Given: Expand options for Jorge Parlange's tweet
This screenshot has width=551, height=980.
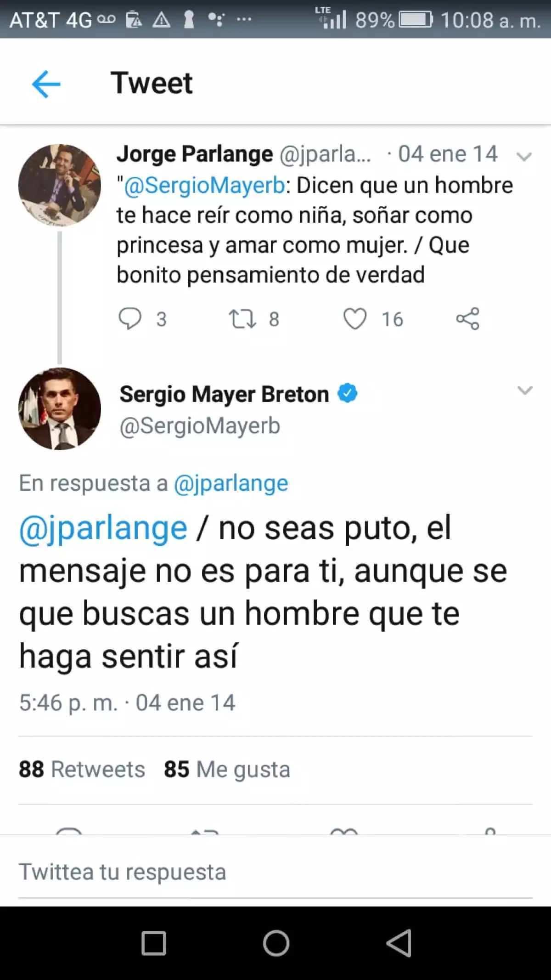Looking at the screenshot, I should click(524, 157).
